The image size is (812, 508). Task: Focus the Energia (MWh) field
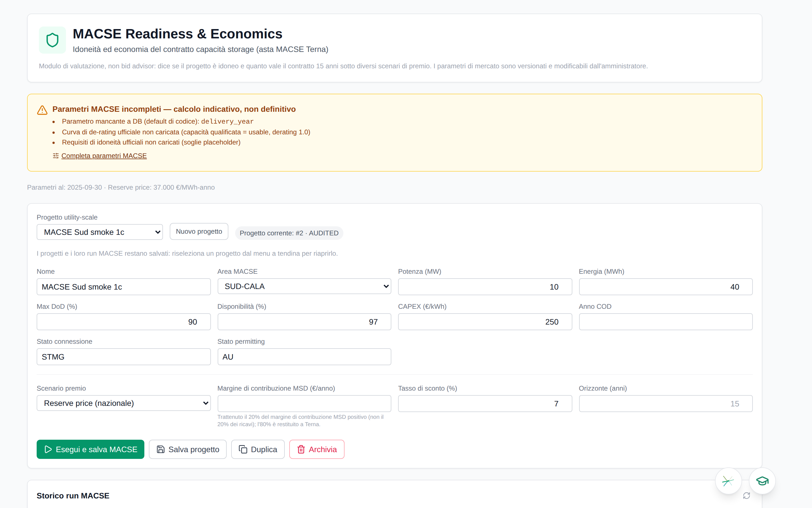(x=666, y=286)
